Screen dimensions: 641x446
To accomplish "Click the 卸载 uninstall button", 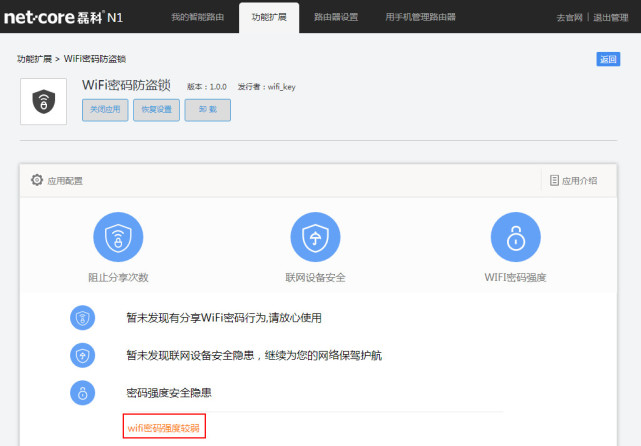I will click(208, 110).
